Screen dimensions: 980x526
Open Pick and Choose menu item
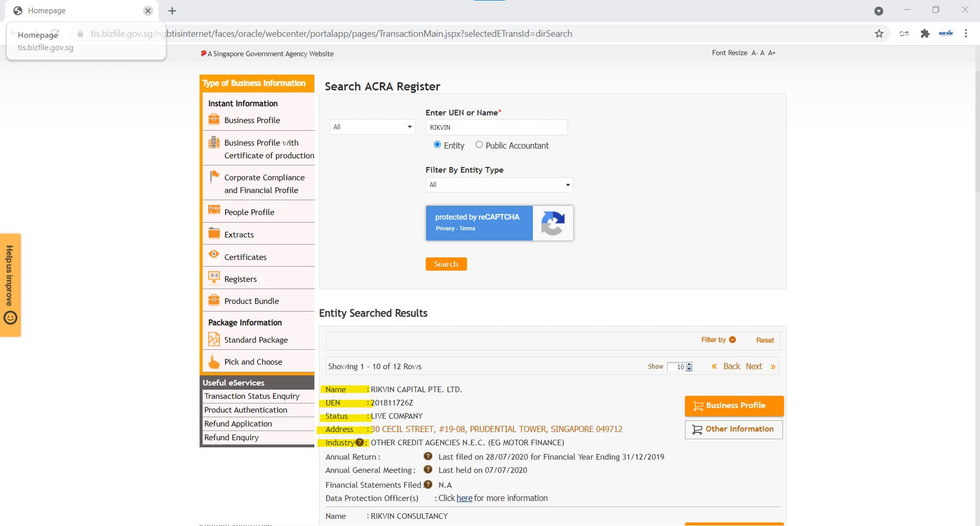coord(253,362)
